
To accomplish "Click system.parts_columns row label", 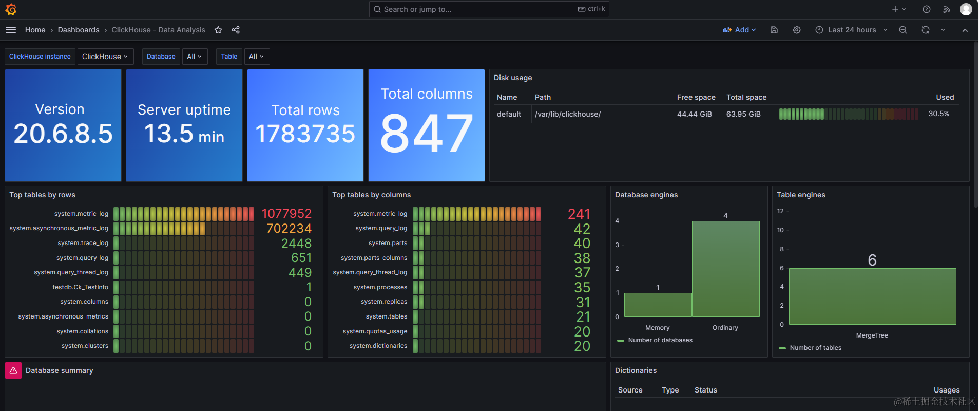I will tap(374, 258).
